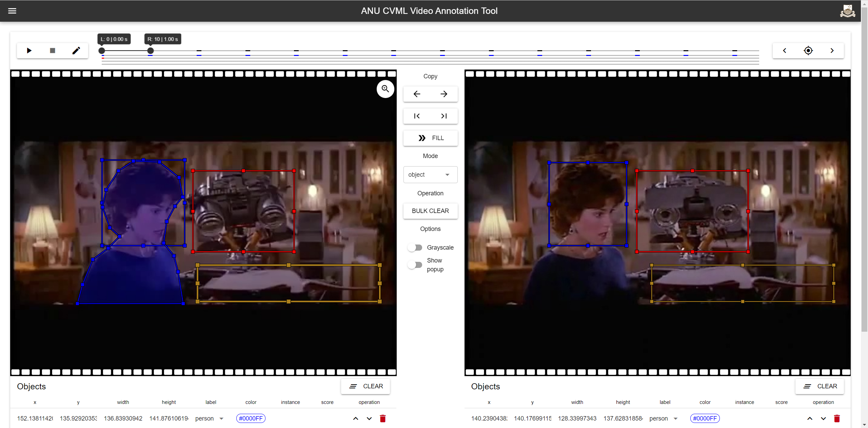Move right object down in list
868x428 pixels.
click(823, 419)
